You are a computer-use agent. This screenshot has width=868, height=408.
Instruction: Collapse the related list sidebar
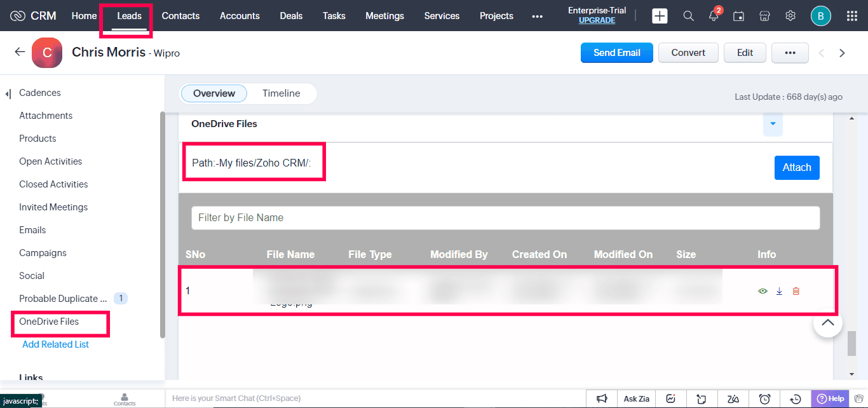click(8, 94)
